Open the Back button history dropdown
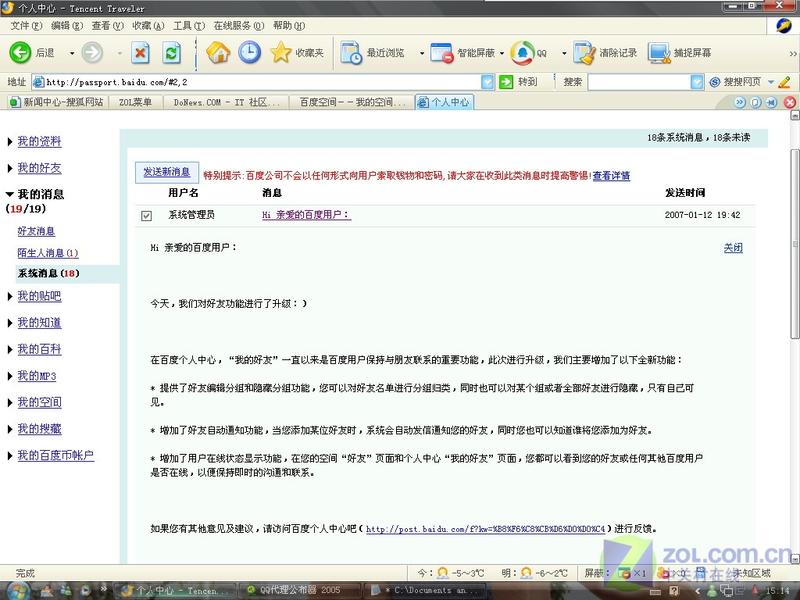Screen dimensions: 800x600 tap(72, 53)
